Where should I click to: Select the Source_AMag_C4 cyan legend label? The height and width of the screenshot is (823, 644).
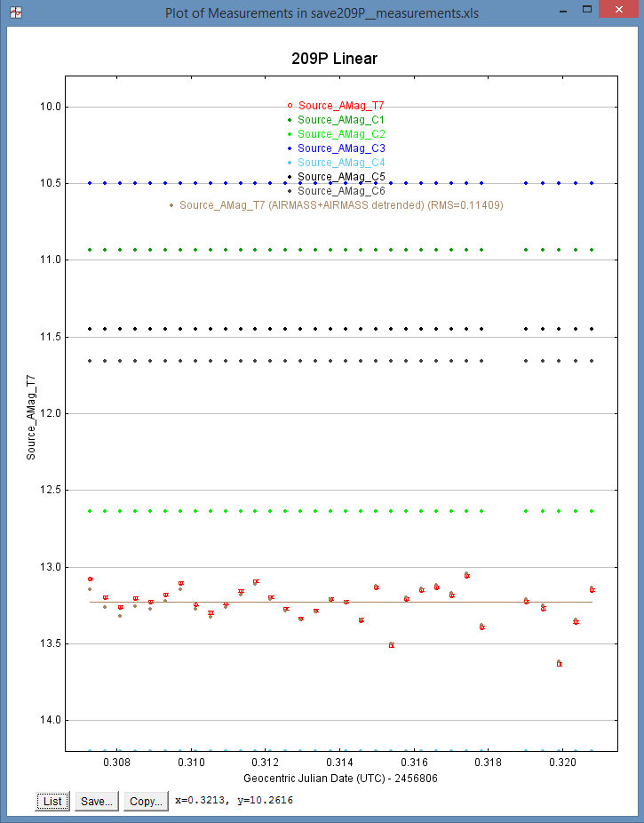tap(341, 163)
